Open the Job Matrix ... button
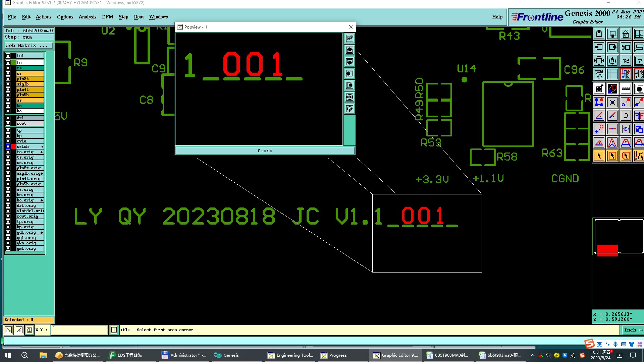The height and width of the screenshot is (362, 644). click(x=29, y=46)
